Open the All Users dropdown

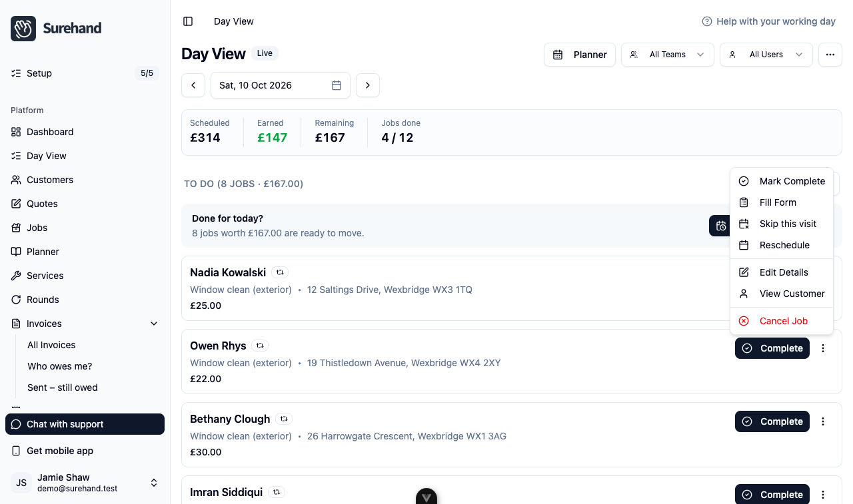click(766, 55)
